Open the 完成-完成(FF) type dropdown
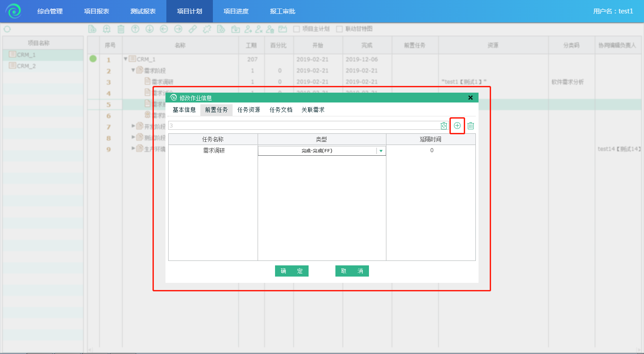This screenshot has width=644, height=354. pyautogui.click(x=381, y=151)
